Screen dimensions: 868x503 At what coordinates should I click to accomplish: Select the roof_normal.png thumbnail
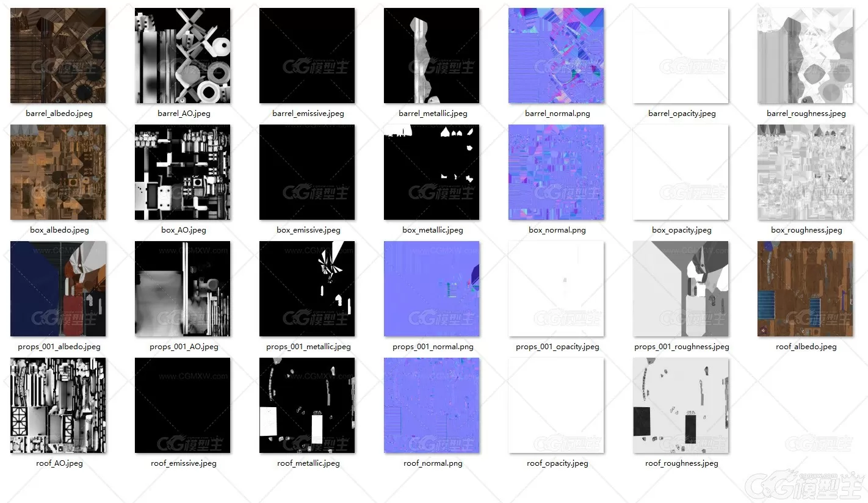(432, 405)
